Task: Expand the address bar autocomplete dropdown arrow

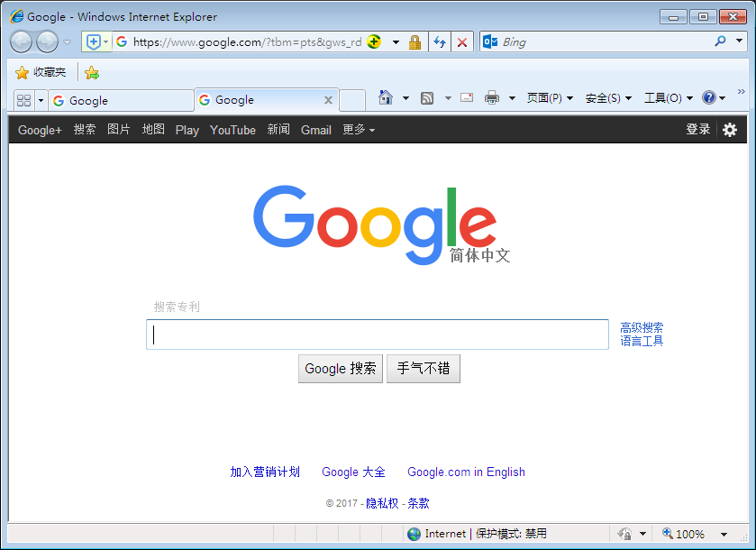Action: click(396, 42)
